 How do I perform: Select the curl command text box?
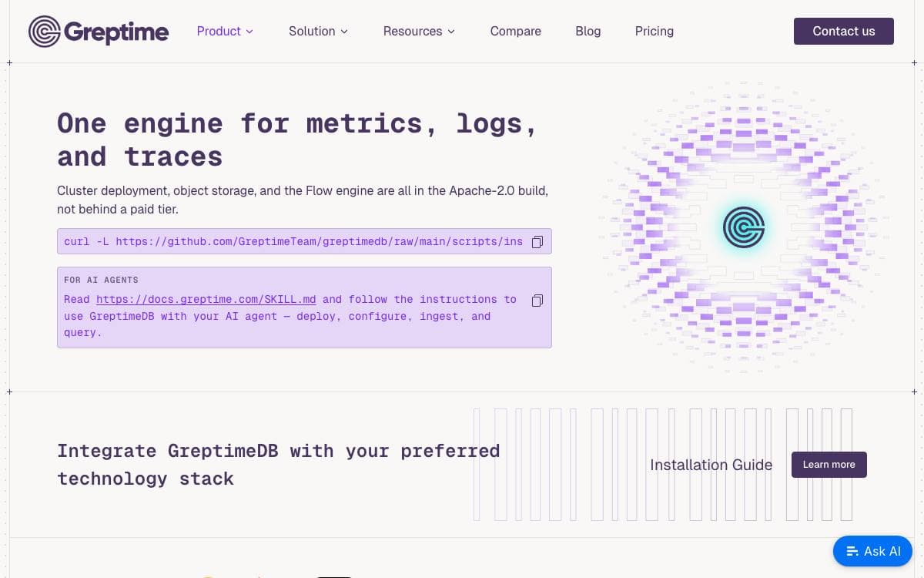click(304, 241)
